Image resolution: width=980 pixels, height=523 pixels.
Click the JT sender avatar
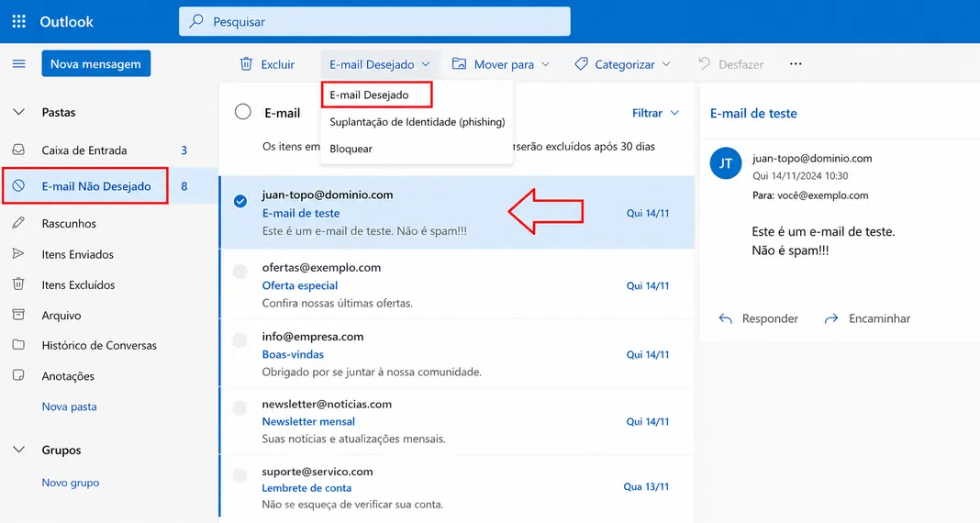[x=726, y=163]
